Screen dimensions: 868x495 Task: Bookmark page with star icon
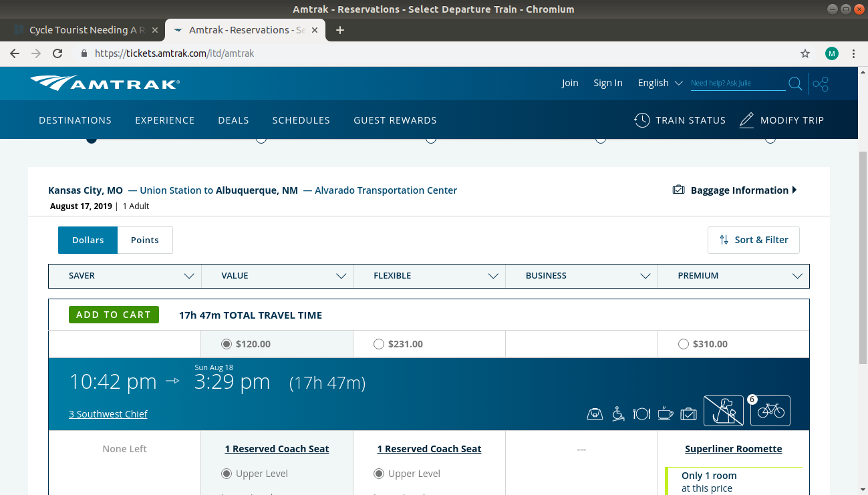pos(805,53)
